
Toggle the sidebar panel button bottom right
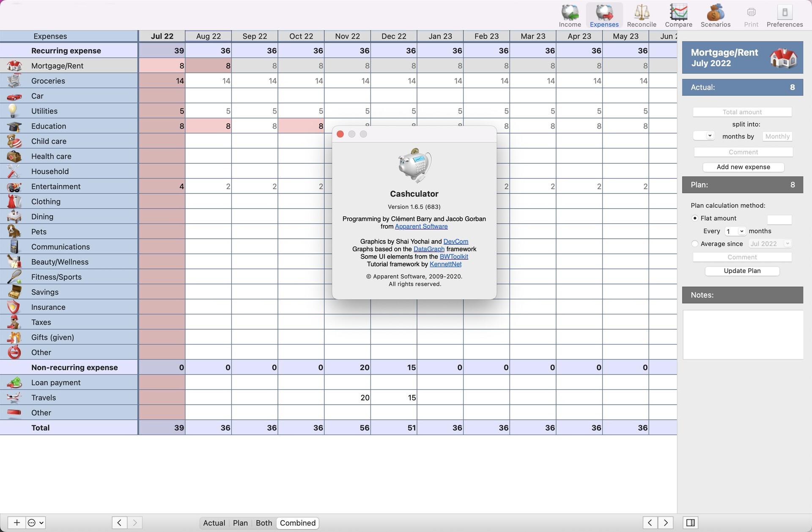point(691,523)
